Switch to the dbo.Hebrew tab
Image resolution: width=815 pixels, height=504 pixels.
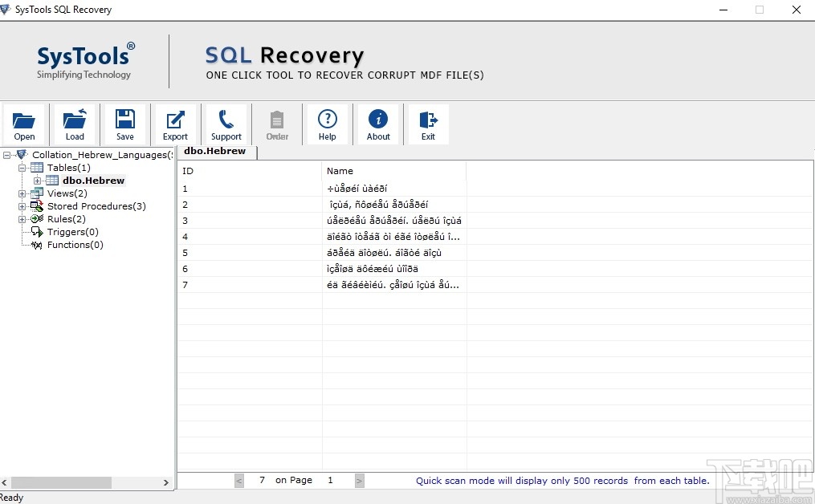pos(215,151)
